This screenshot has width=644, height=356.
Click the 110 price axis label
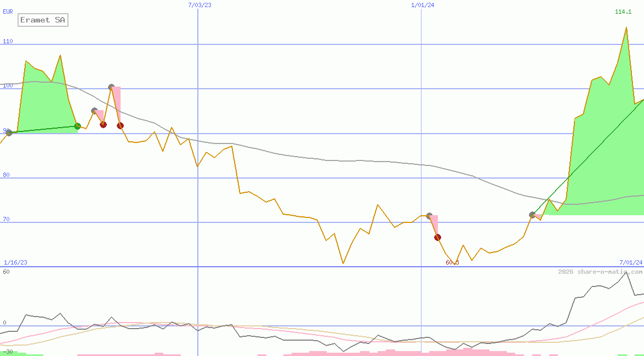8,41
